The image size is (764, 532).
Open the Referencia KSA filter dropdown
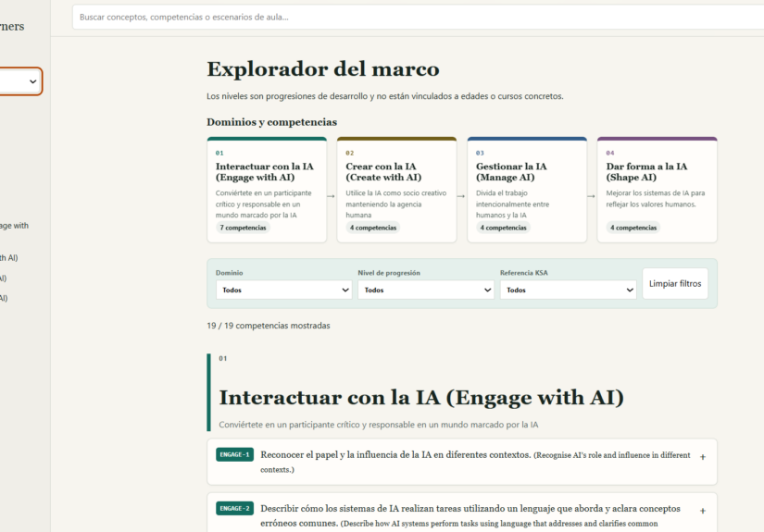(x=568, y=290)
